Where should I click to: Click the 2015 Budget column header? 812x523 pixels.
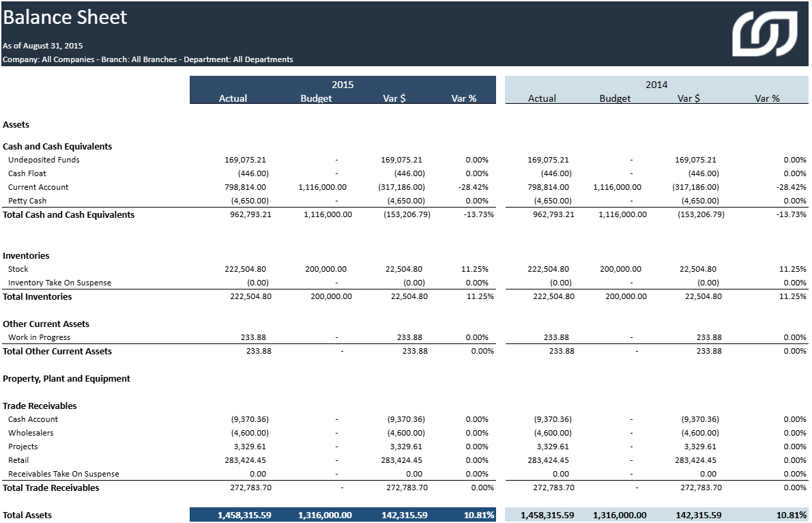(316, 98)
